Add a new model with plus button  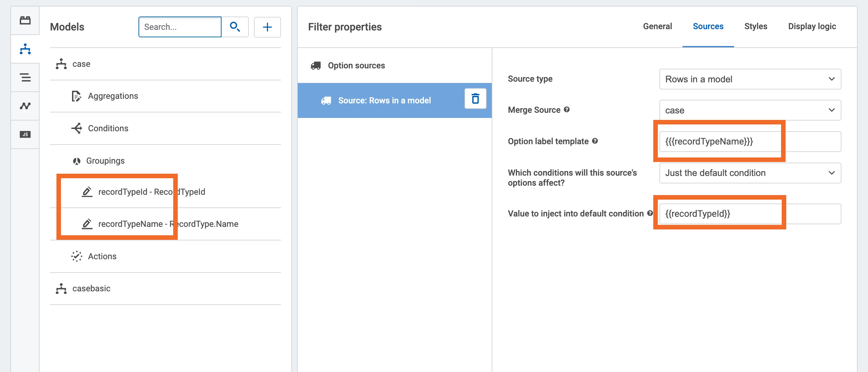click(267, 27)
